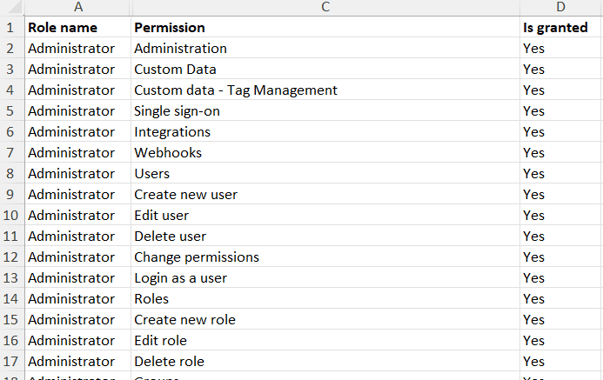The image size is (603, 380).
Task: Click the 'Webhooks' permission cell
Action: click(325, 153)
